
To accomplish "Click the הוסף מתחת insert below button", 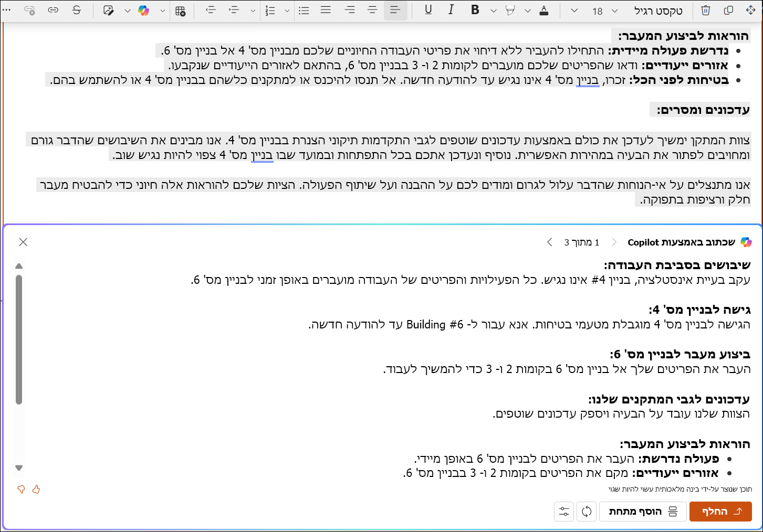I will coord(643,511).
